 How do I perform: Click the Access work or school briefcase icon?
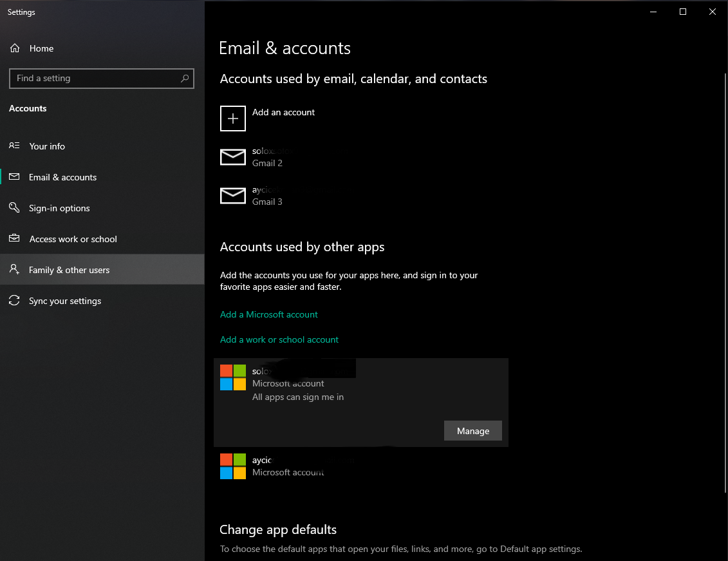14,238
